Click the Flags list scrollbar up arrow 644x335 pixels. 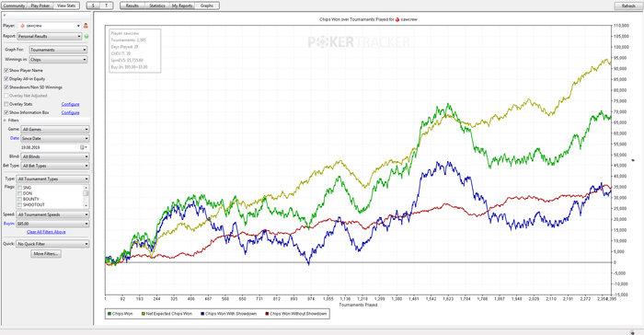click(x=86, y=188)
